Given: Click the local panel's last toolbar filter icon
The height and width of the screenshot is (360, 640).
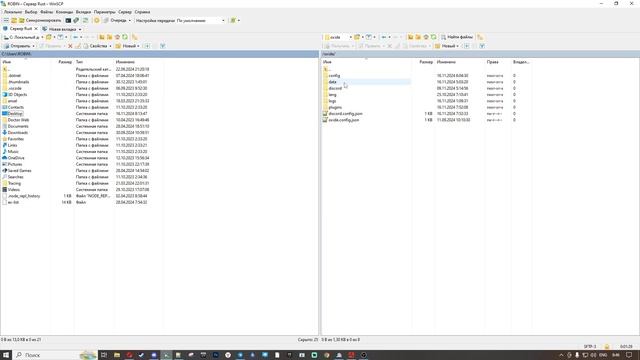Looking at the screenshot, I should point(162,46).
